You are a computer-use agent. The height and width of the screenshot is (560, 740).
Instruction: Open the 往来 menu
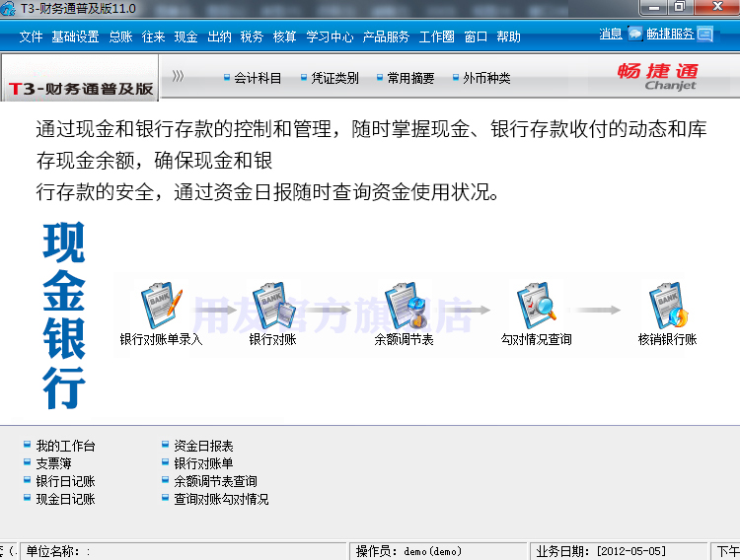[153, 36]
